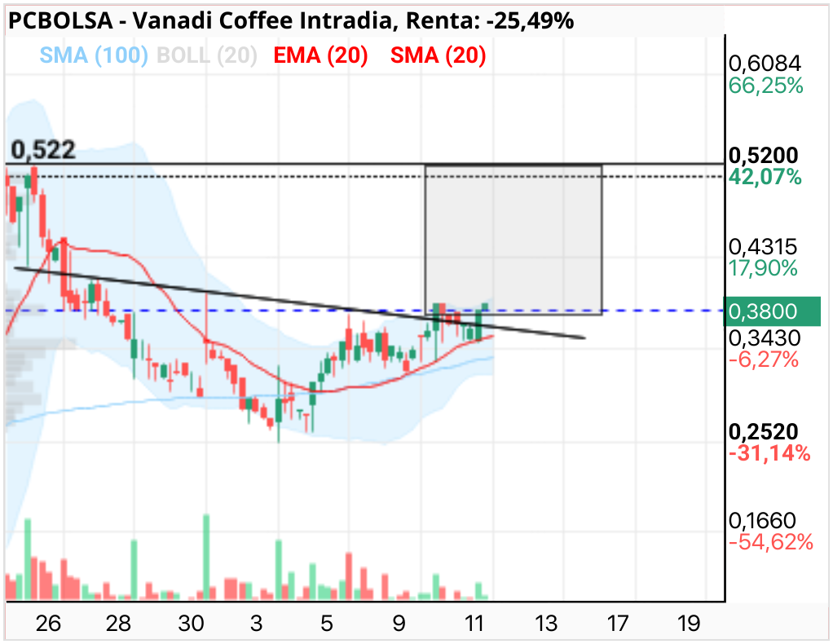This screenshot has height=644, width=833.
Task: Click the -54,62% axis percentage
Action: pos(771,542)
